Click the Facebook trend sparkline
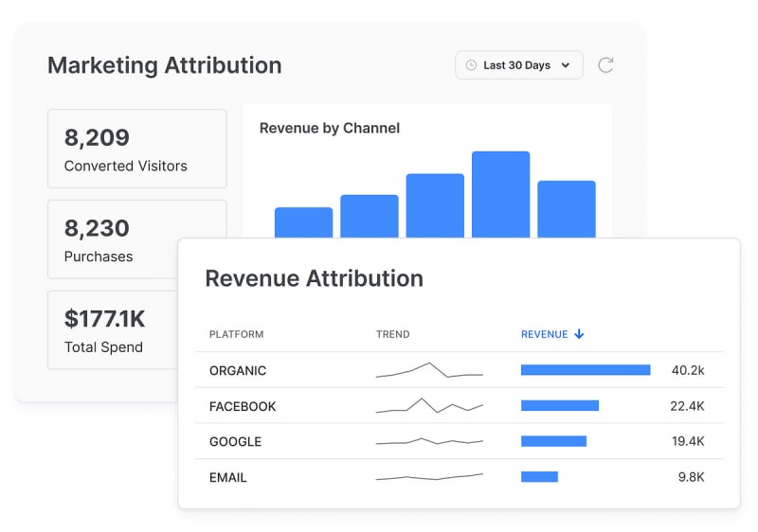Screen dimensions: 758x532 point(429,405)
